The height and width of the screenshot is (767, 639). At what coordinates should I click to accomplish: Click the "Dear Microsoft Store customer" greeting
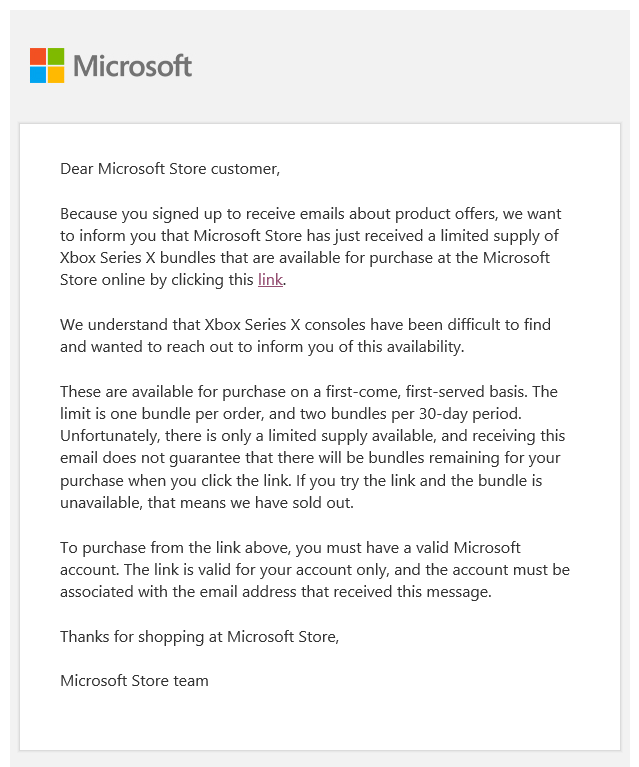pyautogui.click(x=170, y=169)
